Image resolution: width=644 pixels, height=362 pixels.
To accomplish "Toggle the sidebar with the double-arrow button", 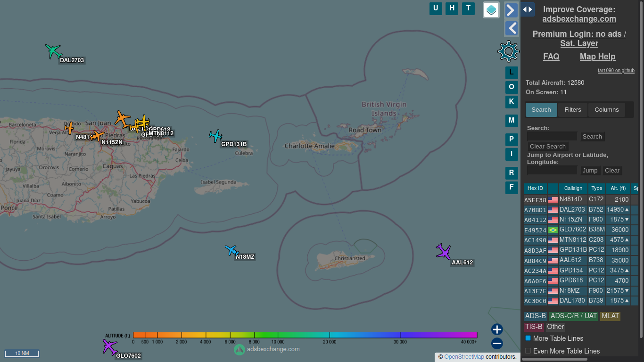I will [x=528, y=9].
